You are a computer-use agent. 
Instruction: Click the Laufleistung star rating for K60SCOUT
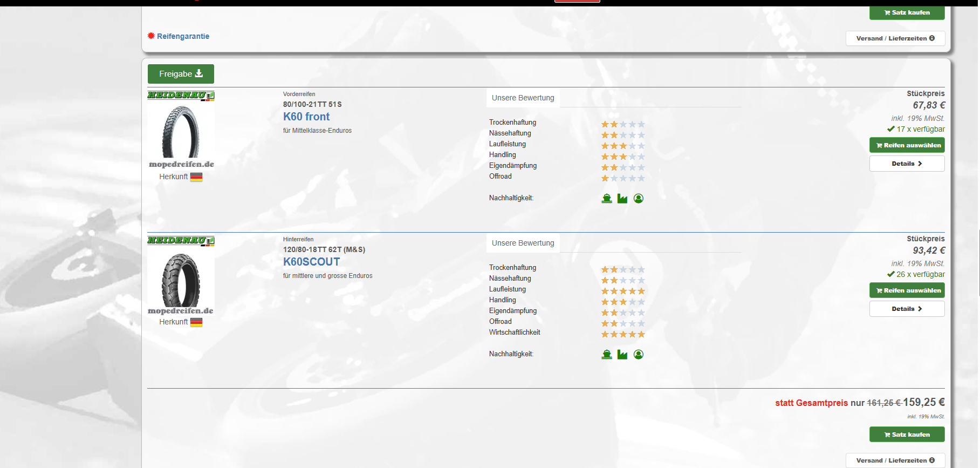(x=623, y=291)
